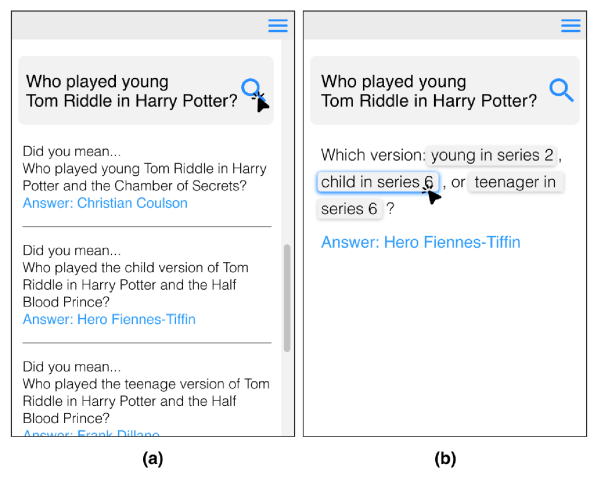Click the search magnifier icon in panel (a)

(x=253, y=91)
